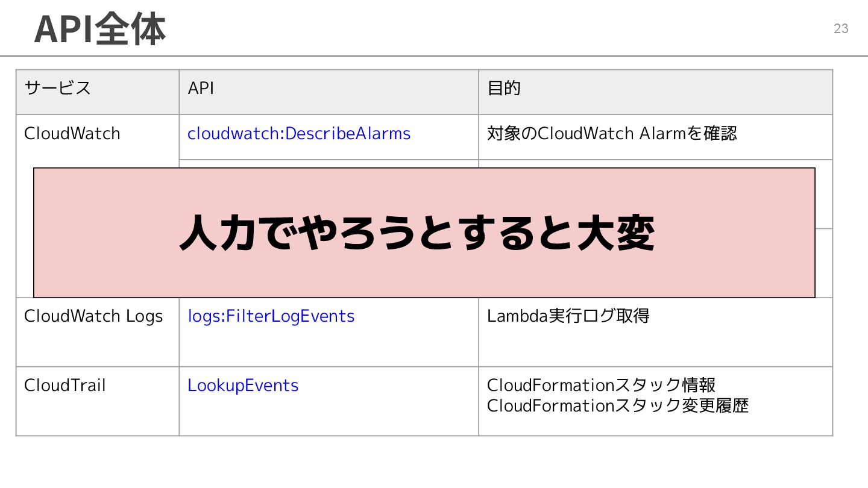Click the 'CloudWatch Logs' service cell
This screenshot has height=488, width=868.
[98, 332]
